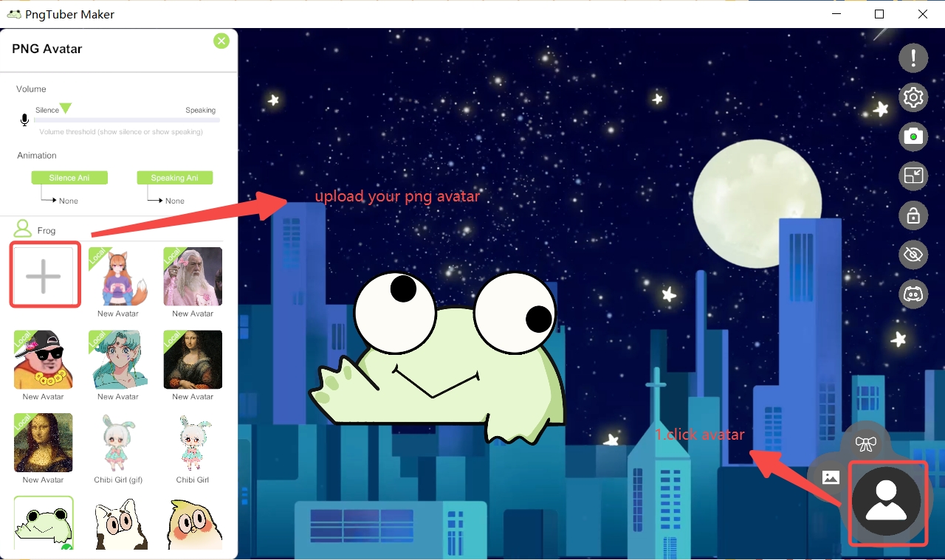Click the lock icon on the right sidebar
Viewport: 945px width, 560px height.
[x=913, y=215]
